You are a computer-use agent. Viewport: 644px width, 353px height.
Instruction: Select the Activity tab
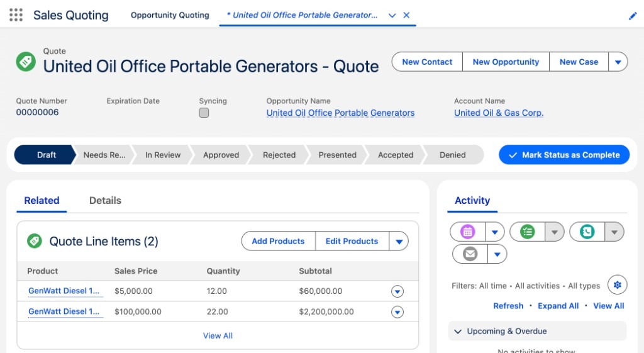click(472, 201)
